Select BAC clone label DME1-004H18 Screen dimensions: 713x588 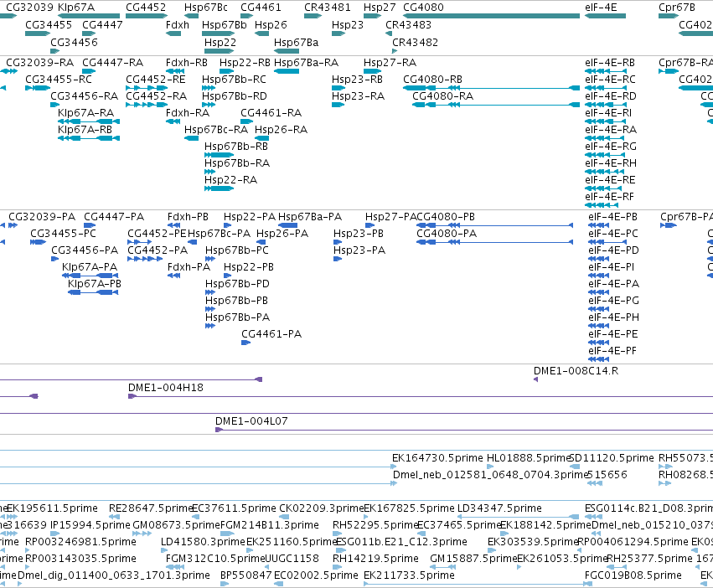pos(166,388)
